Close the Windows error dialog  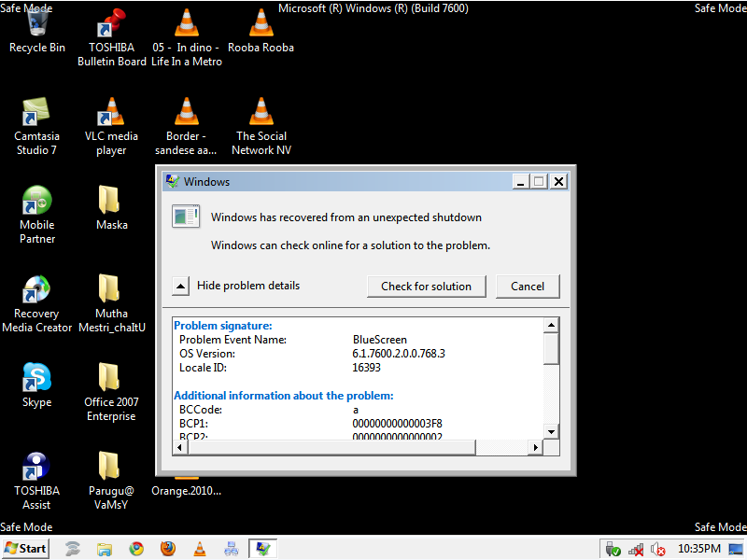click(x=558, y=181)
